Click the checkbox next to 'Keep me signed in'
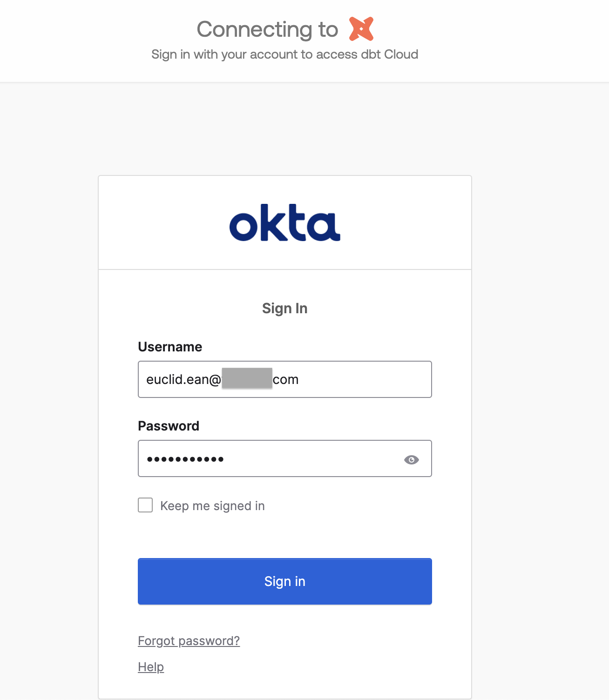 (145, 505)
